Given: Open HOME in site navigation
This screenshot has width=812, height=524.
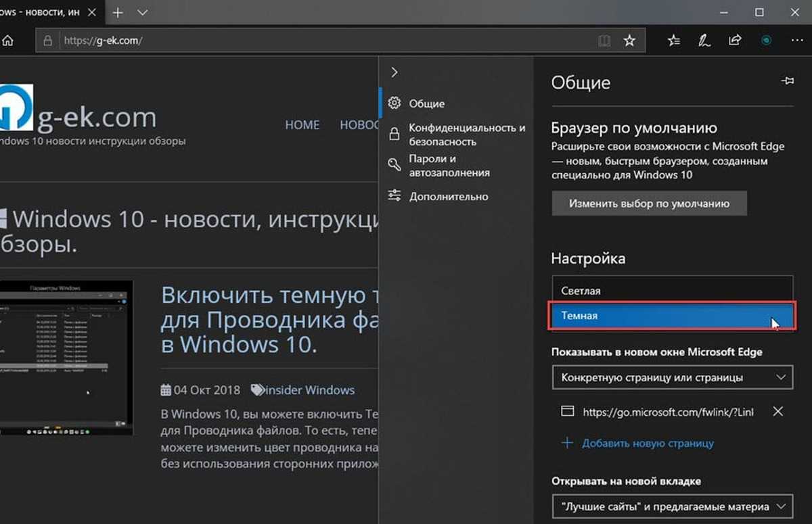Looking at the screenshot, I should pyautogui.click(x=302, y=125).
